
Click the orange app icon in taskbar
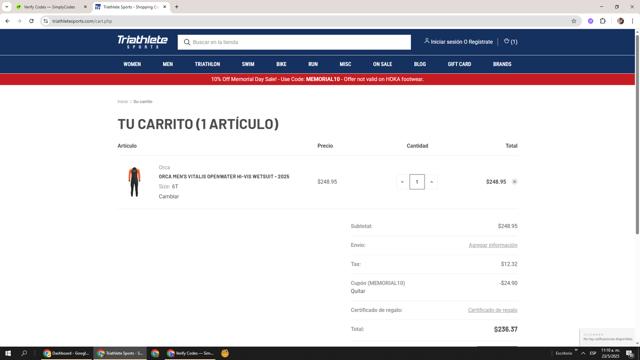225,353
